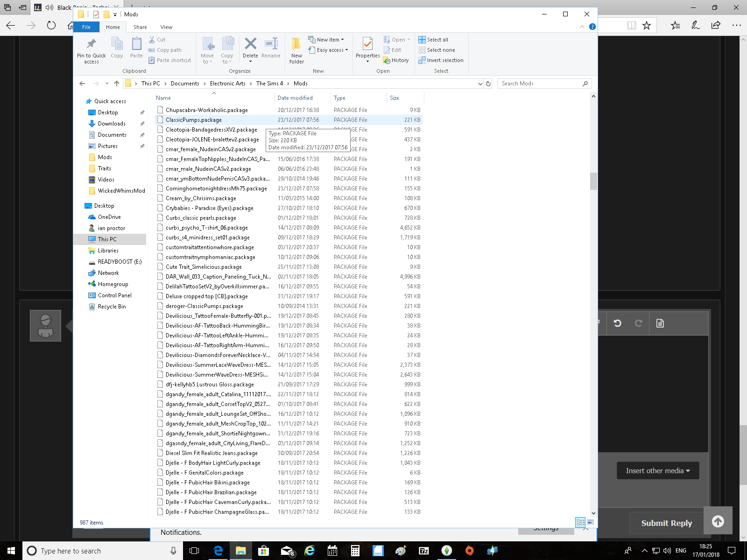Select ClassicPumps.package file
This screenshot has height=560, width=747.
[288, 120]
